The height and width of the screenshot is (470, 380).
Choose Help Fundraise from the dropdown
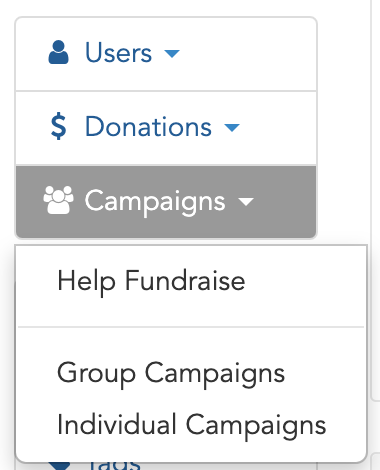coord(151,282)
